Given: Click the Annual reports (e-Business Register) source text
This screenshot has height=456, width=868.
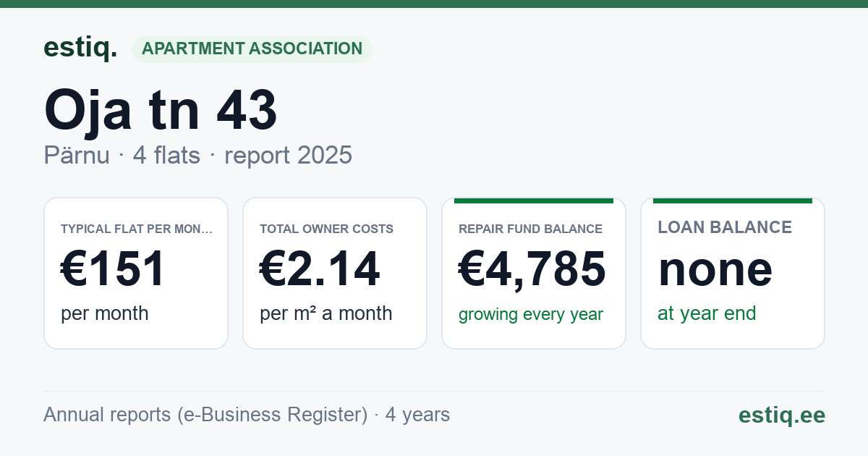Looking at the screenshot, I should tap(247, 415).
